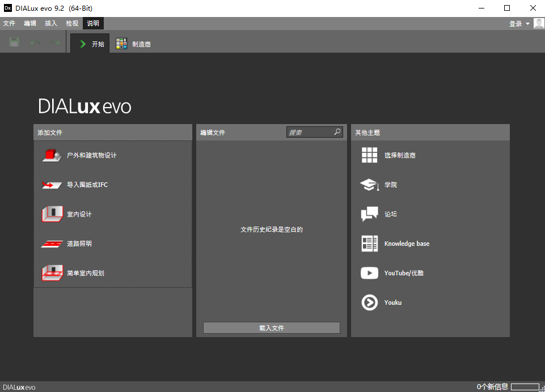Expand the 登录 login dropdown arrow
Screen dimensions: 545x392
527,24
